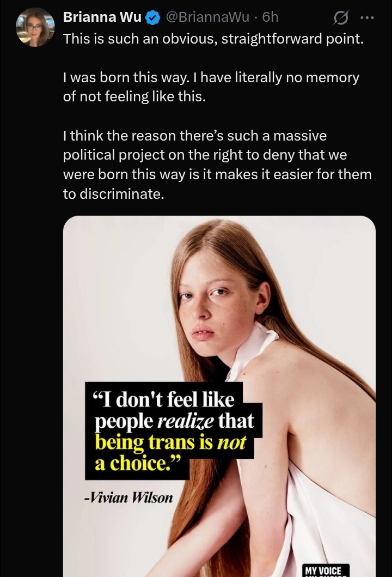This screenshot has height=577, width=392.
Task: Select the Brianna Wu display name
Action: 102,17
